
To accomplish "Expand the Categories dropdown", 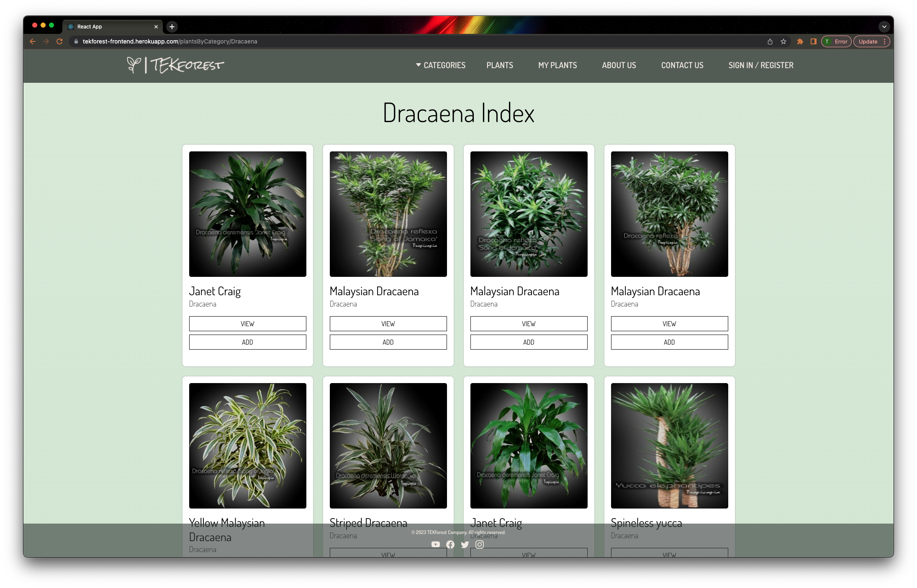I will pyautogui.click(x=440, y=65).
